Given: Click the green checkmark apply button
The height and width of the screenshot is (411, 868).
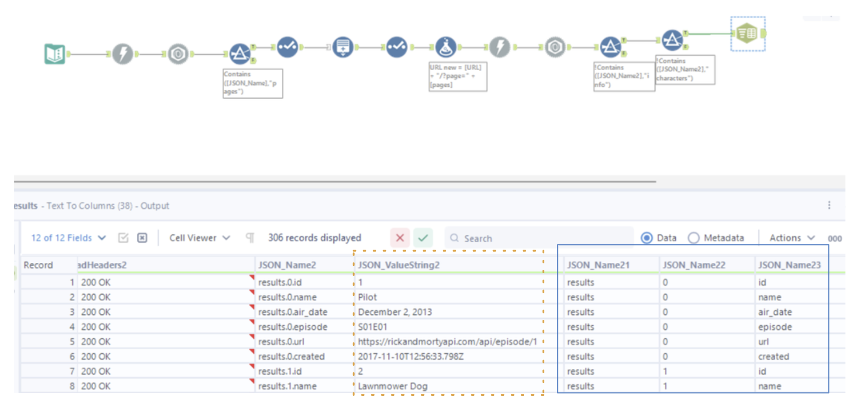Looking at the screenshot, I should click(423, 238).
